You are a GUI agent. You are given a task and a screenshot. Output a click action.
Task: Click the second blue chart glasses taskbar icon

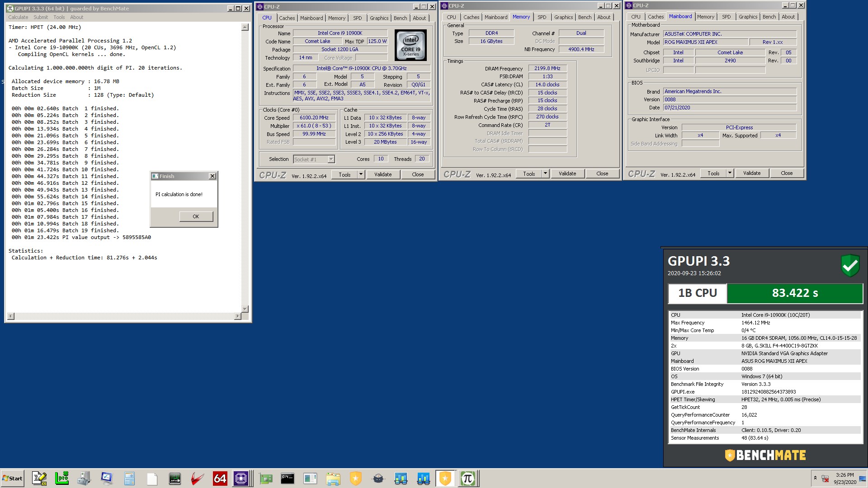424,478
